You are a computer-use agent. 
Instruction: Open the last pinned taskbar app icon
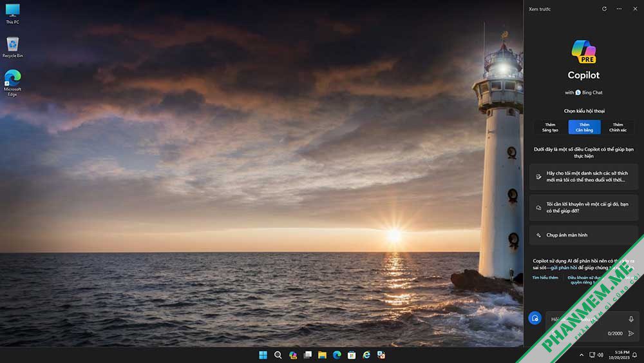(381, 355)
